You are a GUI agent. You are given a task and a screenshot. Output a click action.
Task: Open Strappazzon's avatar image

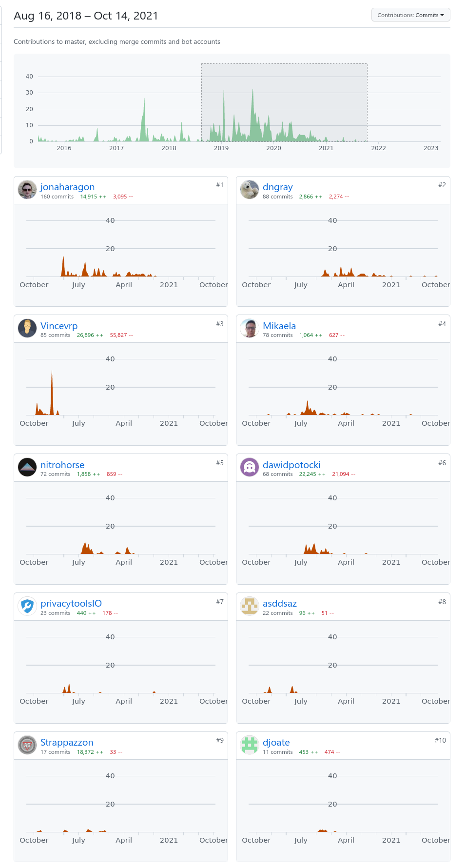point(27,745)
